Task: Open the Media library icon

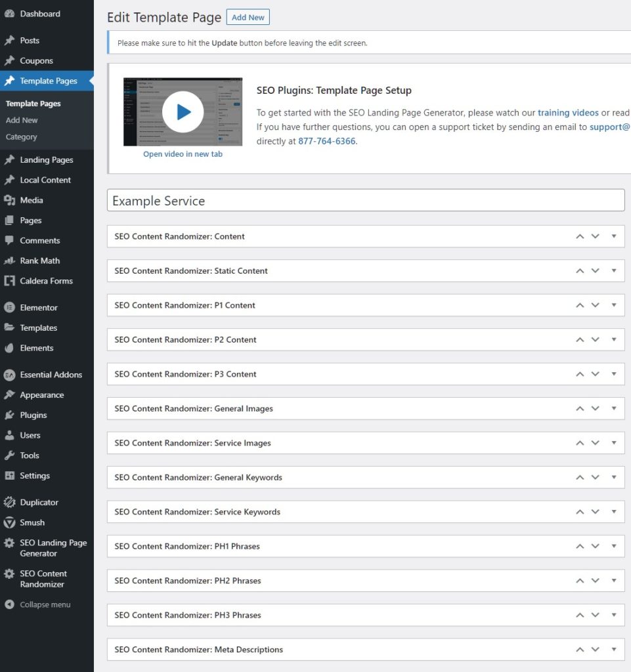Action: click(x=9, y=199)
